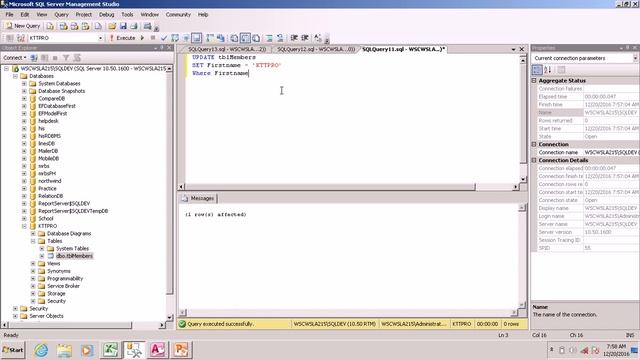
Task: Click the Increase Indent icon
Action: (x=304, y=38)
